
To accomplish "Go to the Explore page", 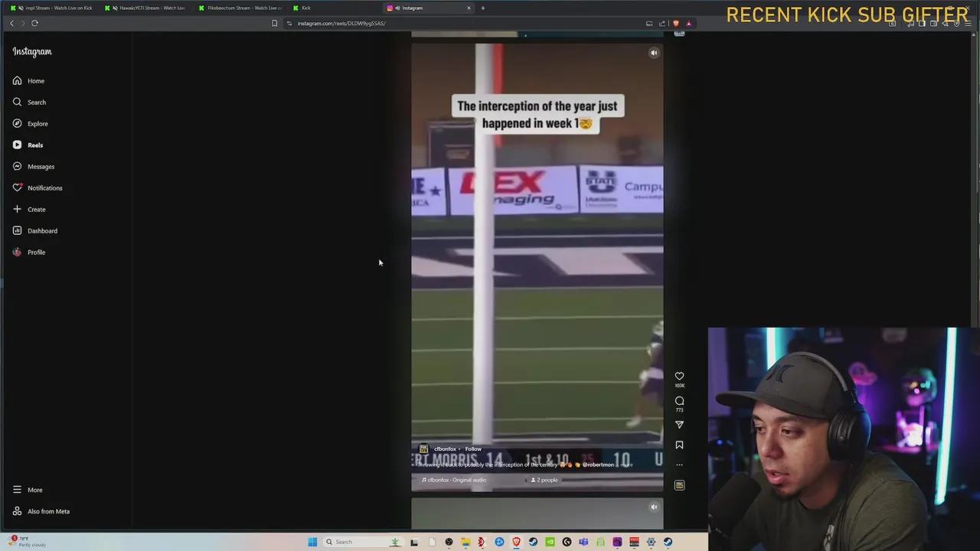I will pyautogui.click(x=30, y=123).
